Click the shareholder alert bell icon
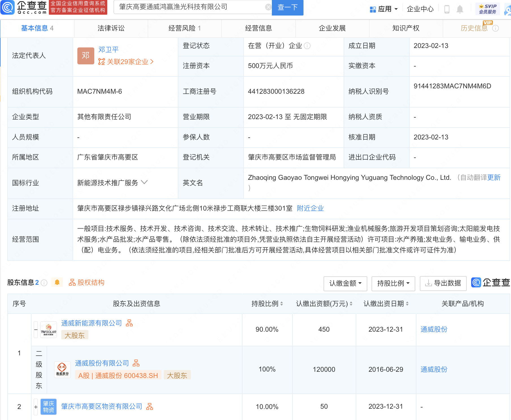Image resolution: width=511 pixels, height=420 pixels. [x=57, y=283]
